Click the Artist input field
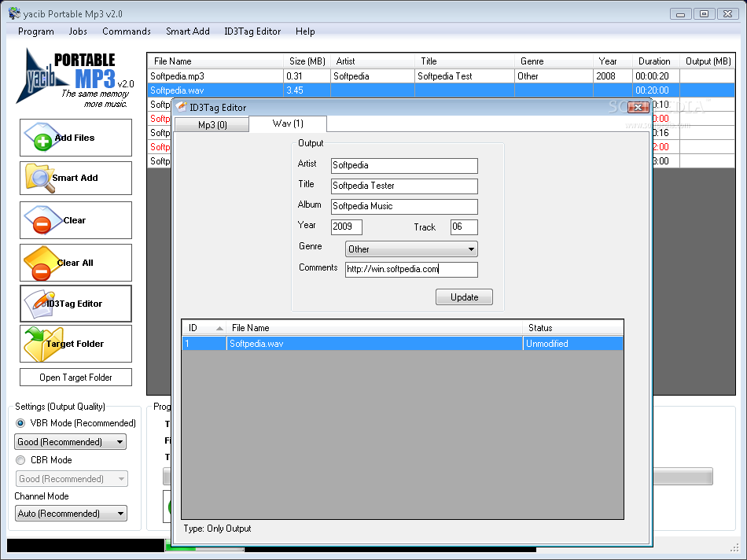 click(x=404, y=165)
